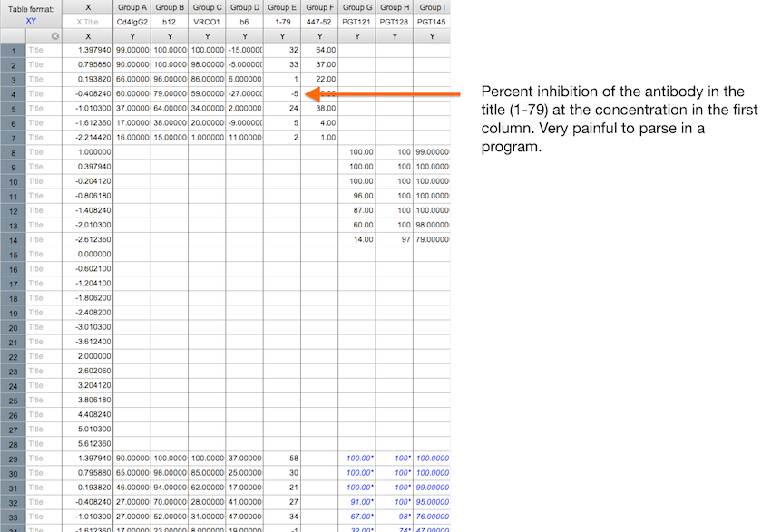This screenshot has width=781, height=532.
Task: Select row 1 via its row number
Action: [13, 51]
